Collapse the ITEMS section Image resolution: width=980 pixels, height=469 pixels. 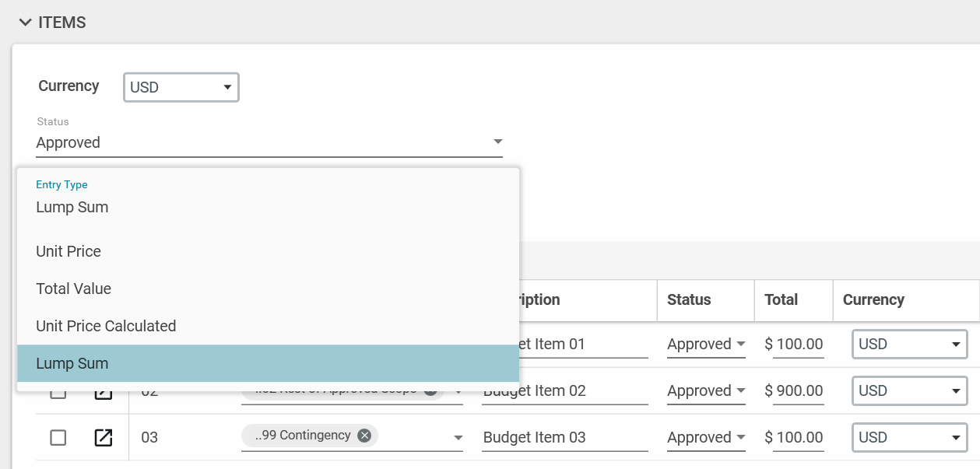(25, 23)
